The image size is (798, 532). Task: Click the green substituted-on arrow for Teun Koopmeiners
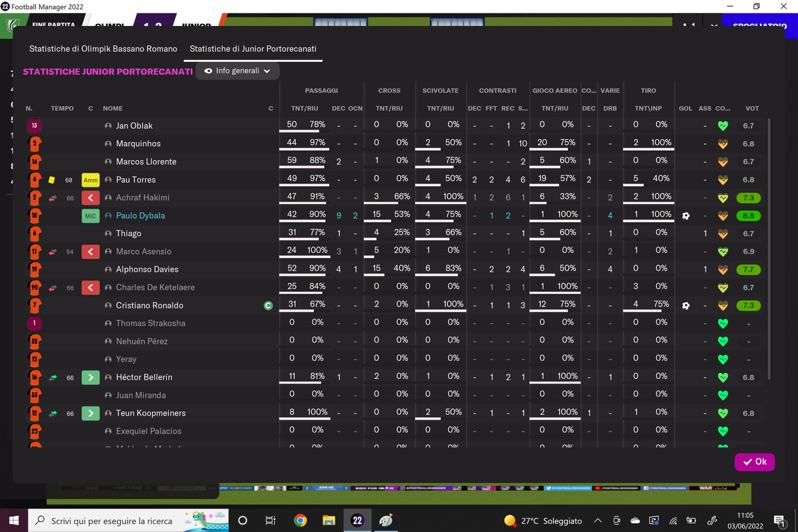pyautogui.click(x=90, y=413)
